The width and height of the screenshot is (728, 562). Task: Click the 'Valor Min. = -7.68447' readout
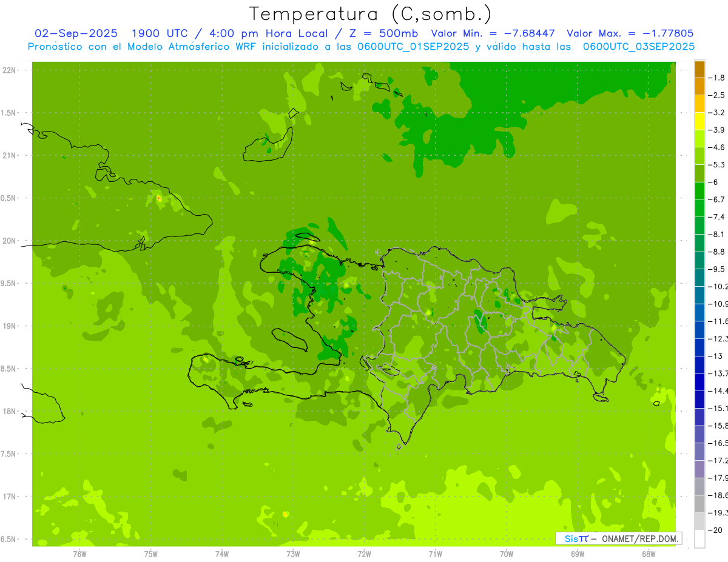(x=493, y=33)
